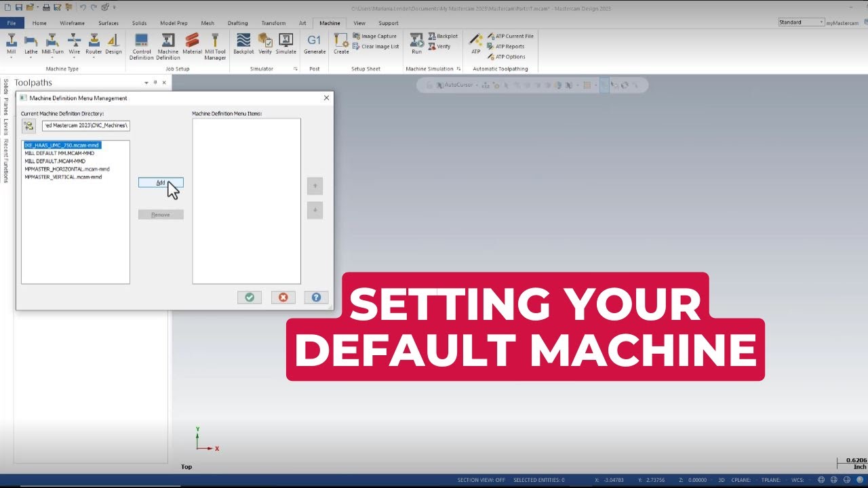The image size is (868, 488).
Task: Open Machine Simulation group dialog launcher
Action: click(459, 69)
